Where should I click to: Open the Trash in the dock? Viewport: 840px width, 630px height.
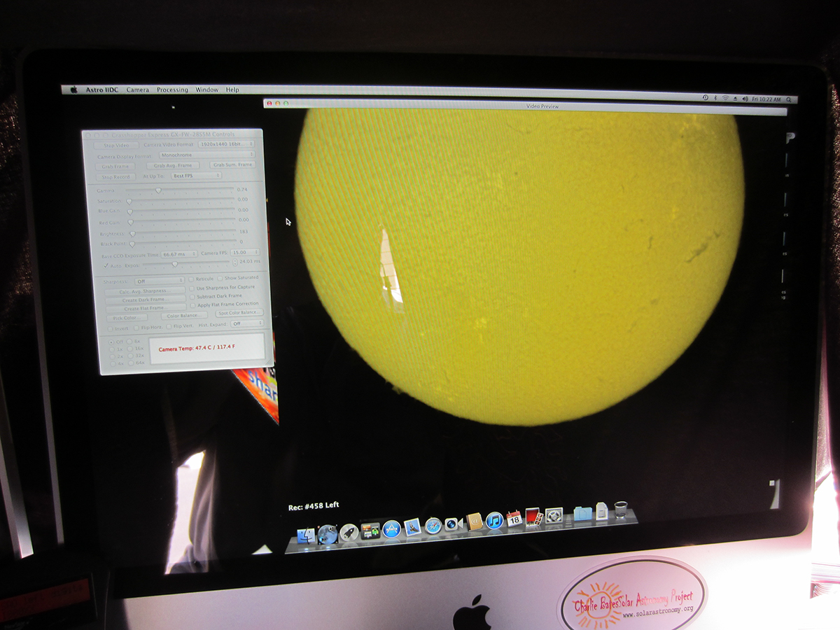pyautogui.click(x=620, y=509)
